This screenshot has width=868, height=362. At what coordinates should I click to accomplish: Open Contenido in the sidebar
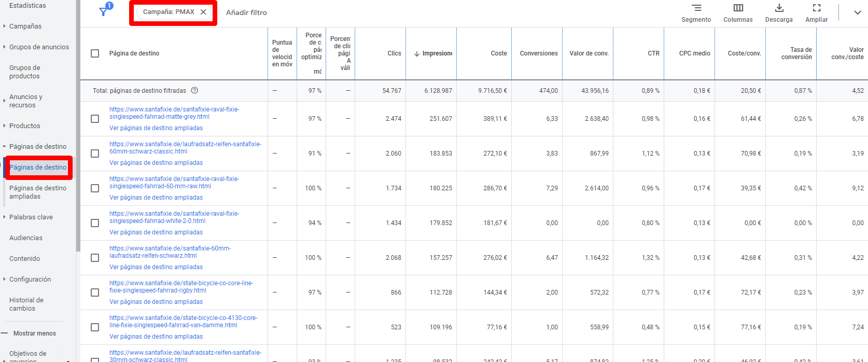(24, 259)
